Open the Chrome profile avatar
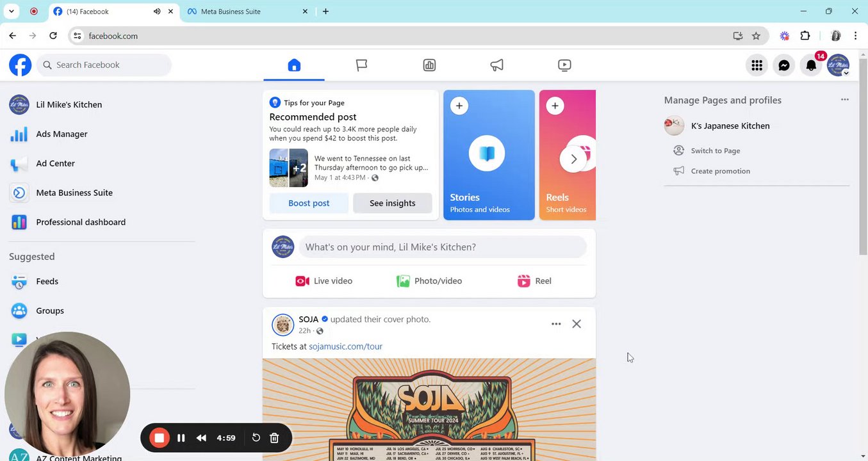The image size is (868, 461). click(835, 36)
